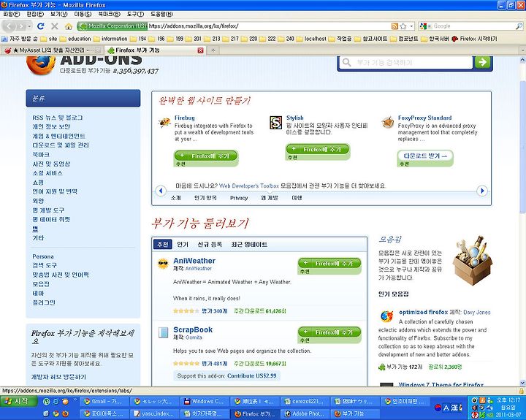Switch to the 신규 등록 browse tab
526x420 pixels.
pyautogui.click(x=210, y=244)
